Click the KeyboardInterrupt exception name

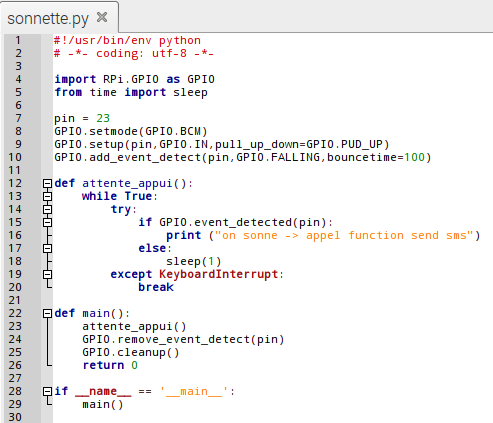pyautogui.click(x=219, y=274)
